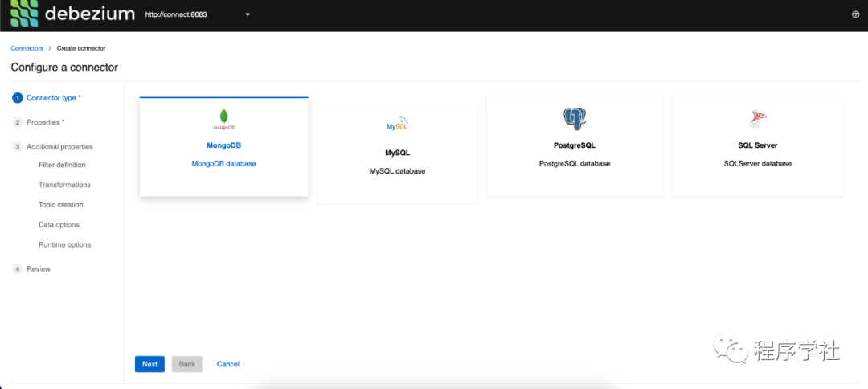Click step 2 number badge

[x=18, y=122]
